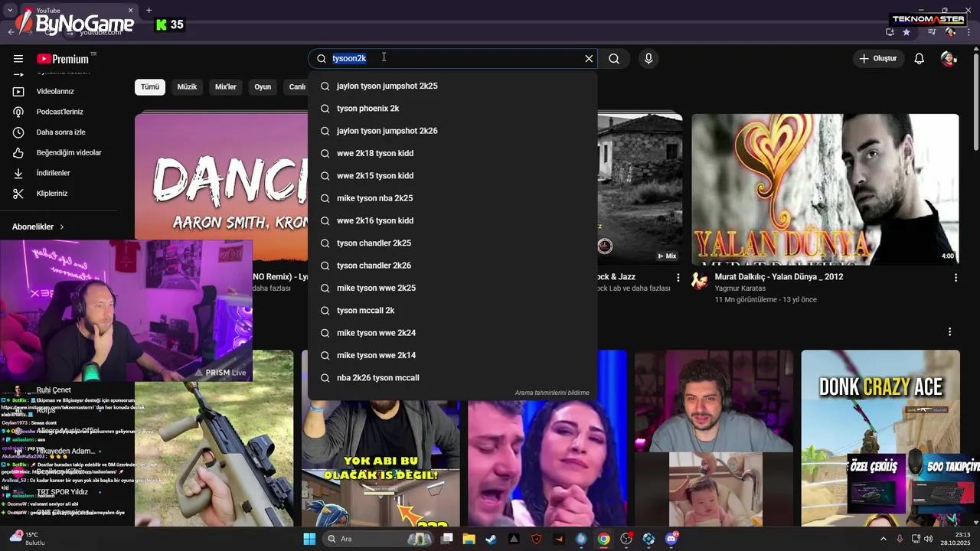Open options menu for the Rock & Jazz mix
This screenshot has width=980, height=551.
coord(678,277)
